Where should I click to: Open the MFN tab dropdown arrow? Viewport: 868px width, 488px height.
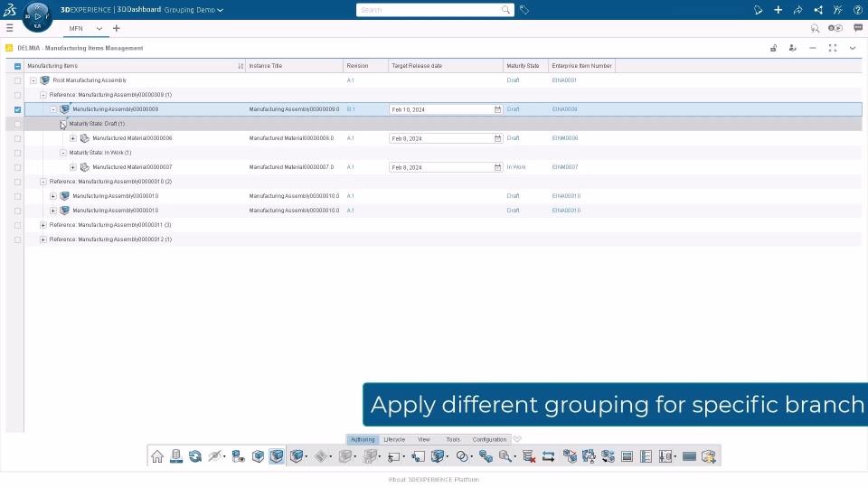click(99, 29)
